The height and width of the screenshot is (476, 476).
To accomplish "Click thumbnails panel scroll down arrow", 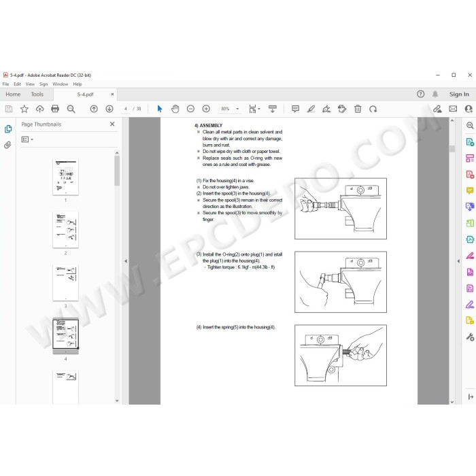I will pos(117,401).
